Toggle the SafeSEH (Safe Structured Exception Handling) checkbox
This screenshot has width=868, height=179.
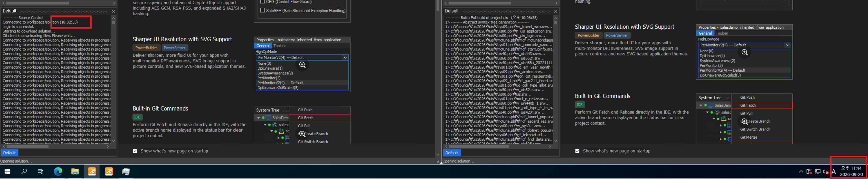[263, 10]
